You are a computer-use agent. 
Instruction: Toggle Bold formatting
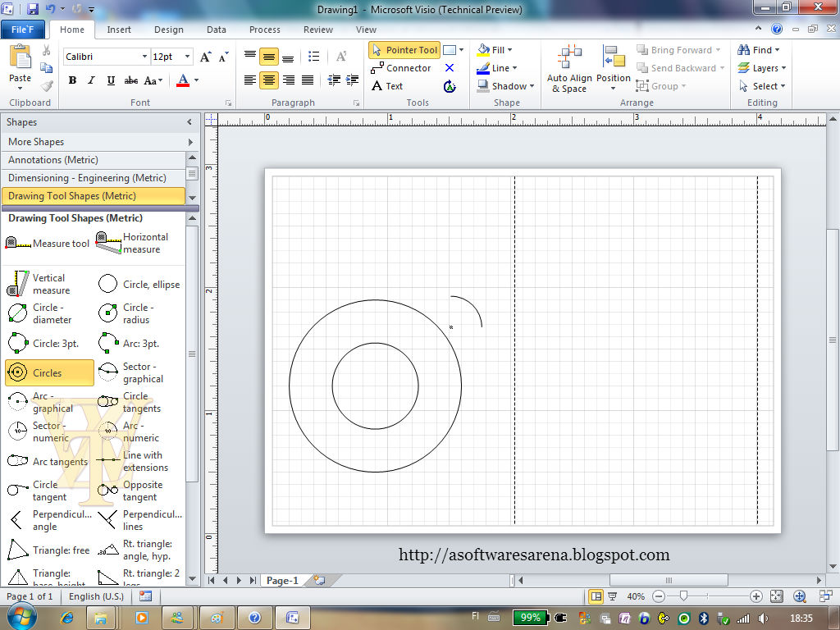coord(72,80)
